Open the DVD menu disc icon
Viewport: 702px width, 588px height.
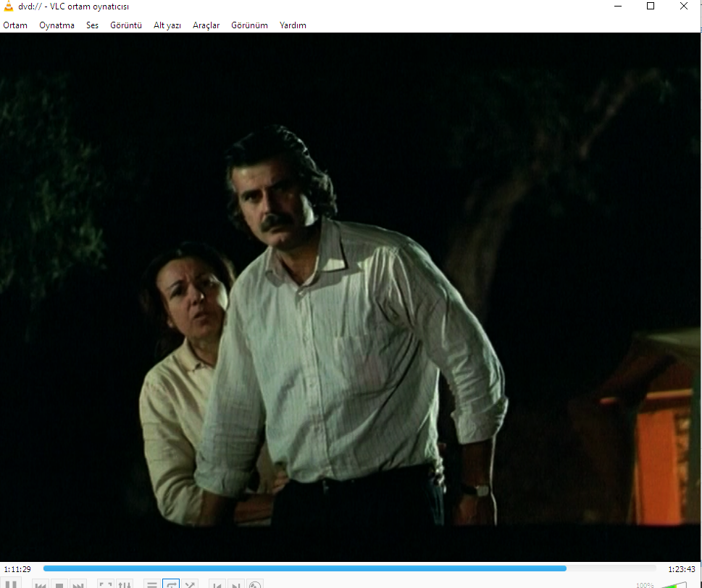pyautogui.click(x=255, y=584)
